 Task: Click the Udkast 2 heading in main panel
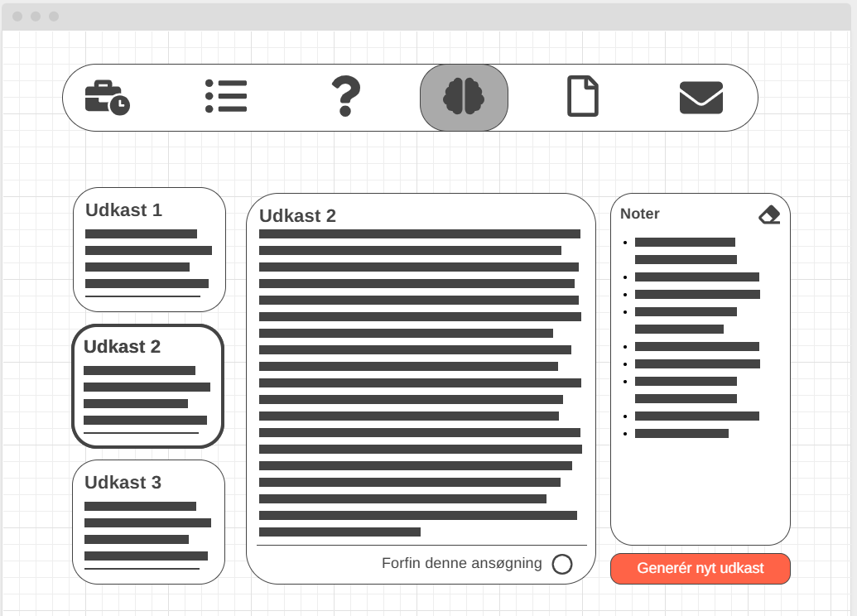pos(297,216)
